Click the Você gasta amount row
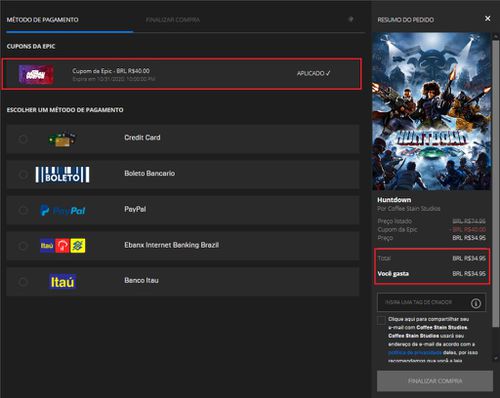The height and width of the screenshot is (398, 500). point(432,274)
